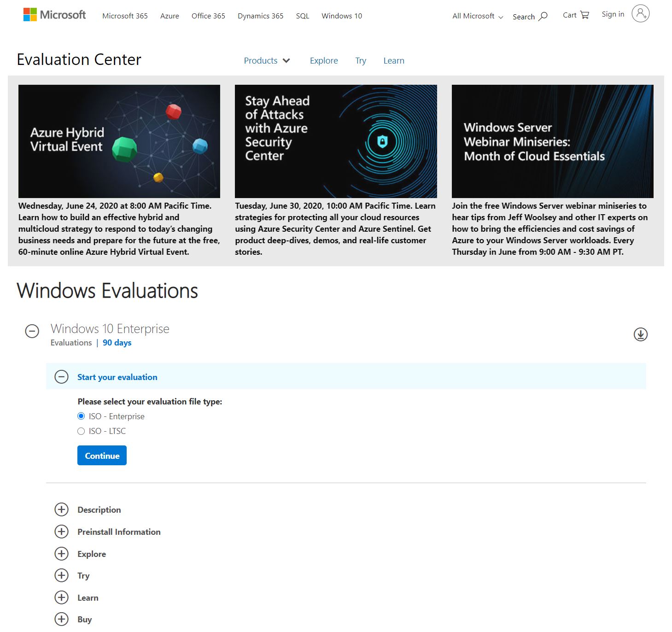Click the Start your evaluation link
The image size is (672, 632).
[117, 377]
